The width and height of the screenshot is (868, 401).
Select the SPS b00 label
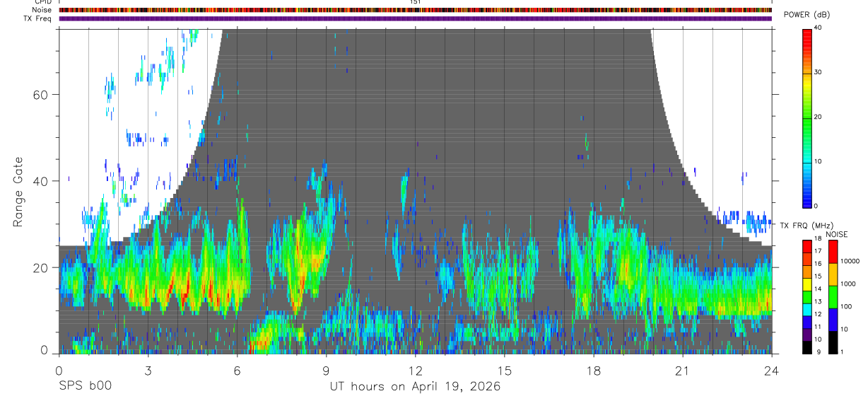pos(85,387)
